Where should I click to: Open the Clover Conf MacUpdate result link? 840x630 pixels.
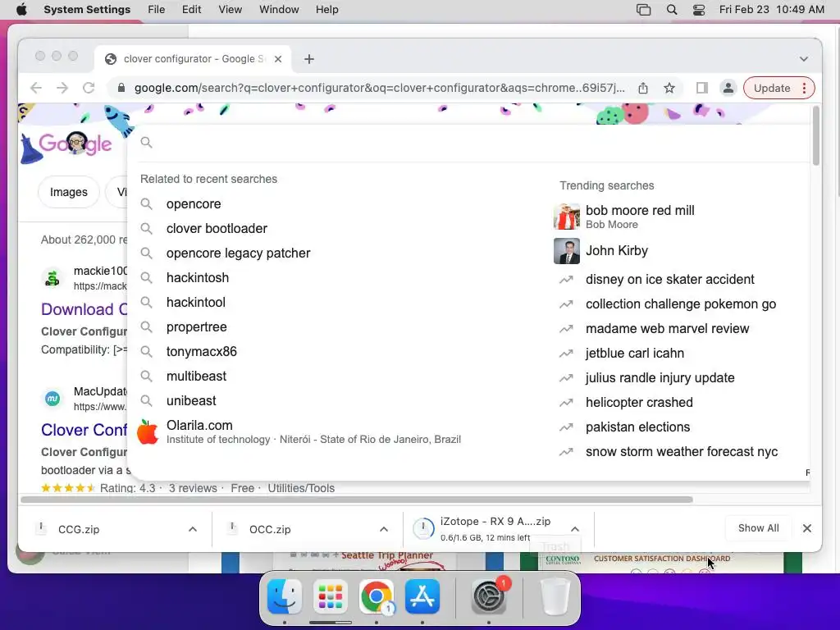[84, 430]
